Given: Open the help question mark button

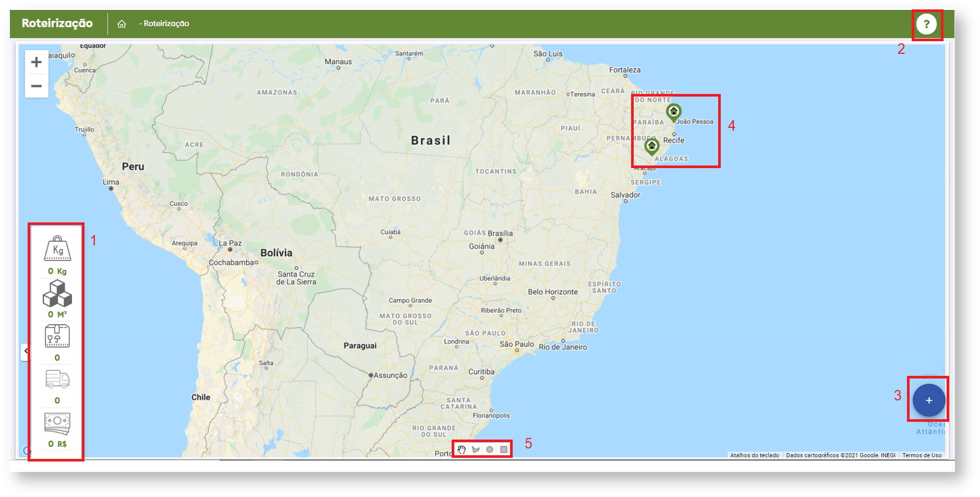Looking at the screenshot, I should [926, 24].
